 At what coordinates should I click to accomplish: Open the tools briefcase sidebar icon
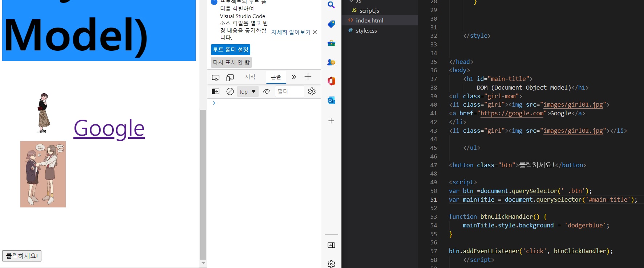coord(331,43)
